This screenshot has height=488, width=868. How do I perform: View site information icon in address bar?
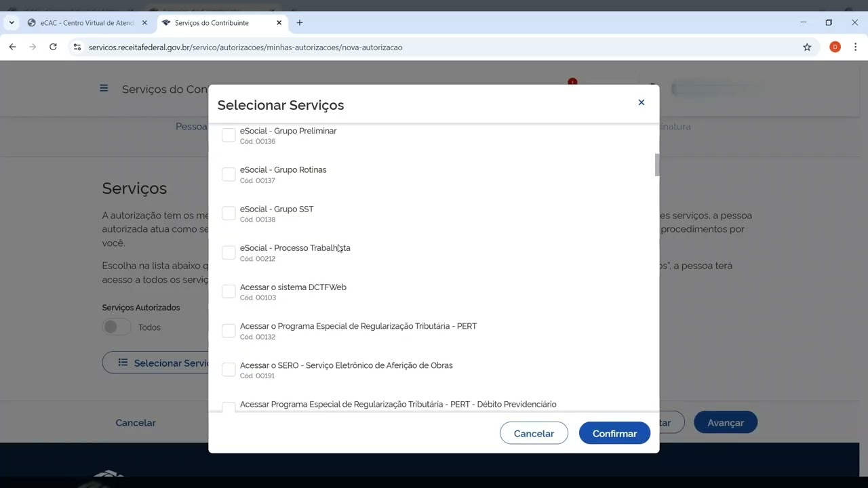77,47
